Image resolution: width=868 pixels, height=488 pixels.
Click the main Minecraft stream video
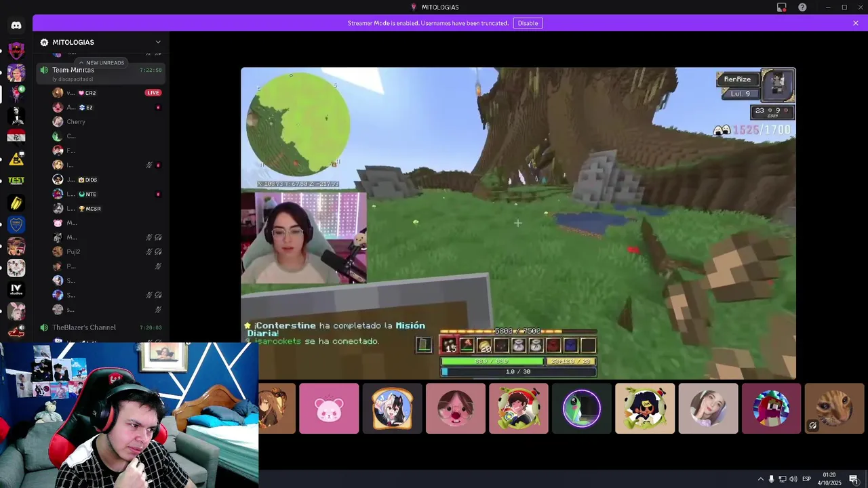coord(518,223)
